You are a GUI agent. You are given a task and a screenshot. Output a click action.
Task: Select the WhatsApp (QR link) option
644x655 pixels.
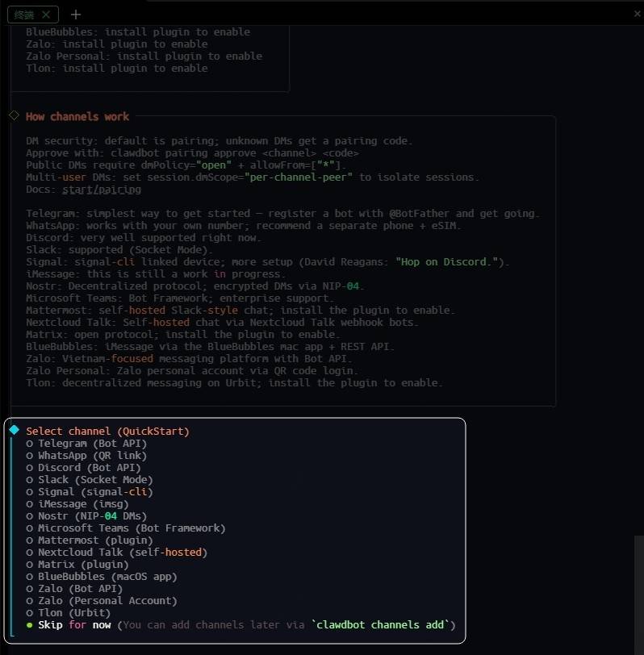point(86,455)
